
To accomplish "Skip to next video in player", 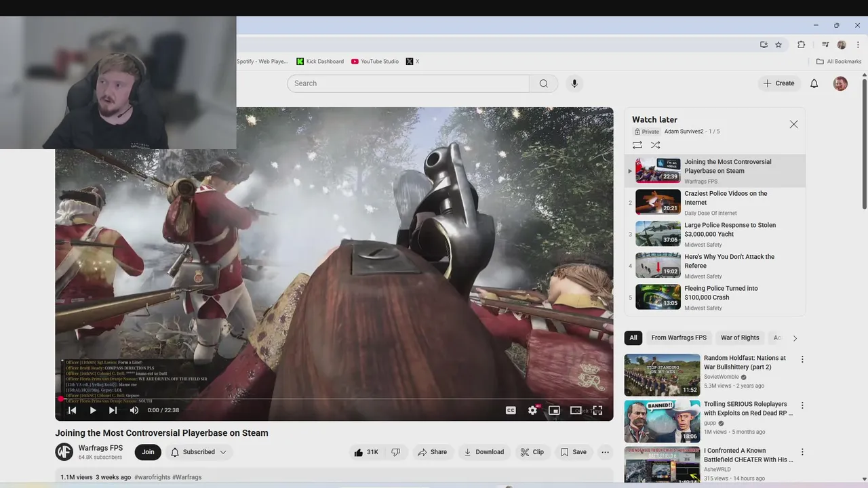I will coord(113,410).
